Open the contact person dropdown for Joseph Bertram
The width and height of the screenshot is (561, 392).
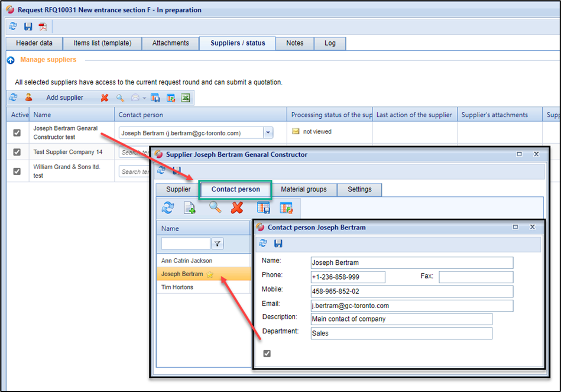coord(268,133)
